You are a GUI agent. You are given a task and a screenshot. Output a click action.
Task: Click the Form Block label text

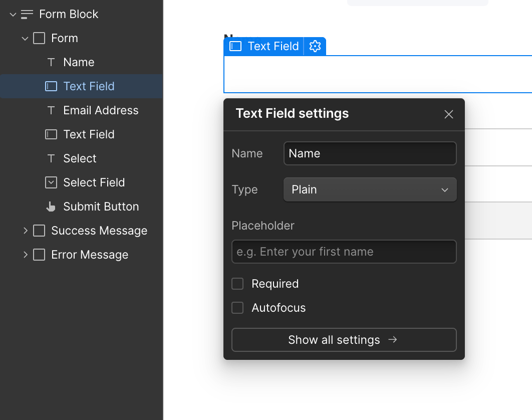69,14
